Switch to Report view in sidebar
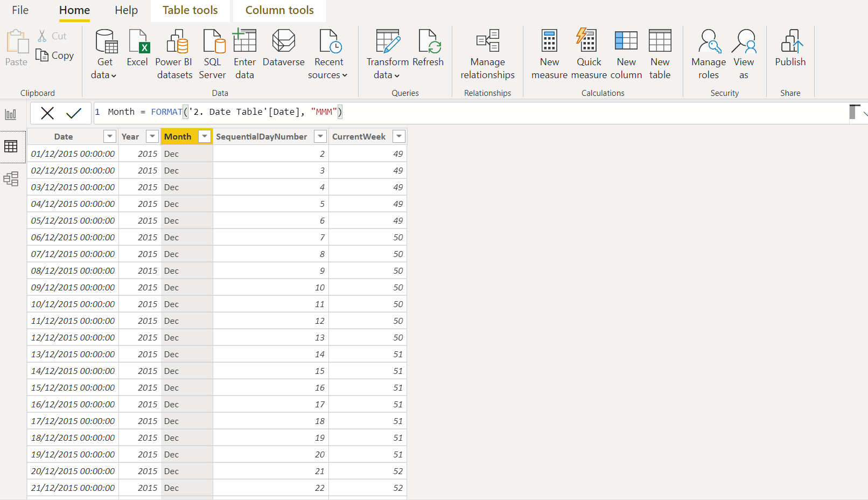 pos(11,114)
